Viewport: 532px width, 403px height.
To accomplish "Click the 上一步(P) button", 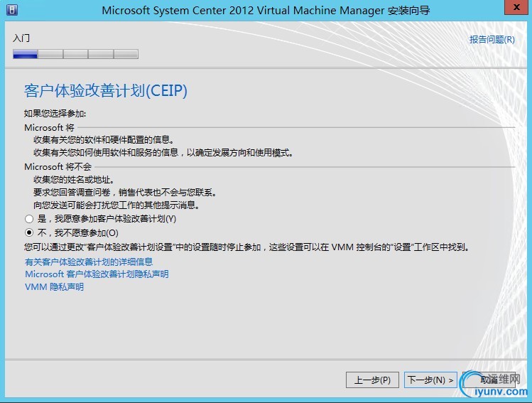I will [x=372, y=380].
